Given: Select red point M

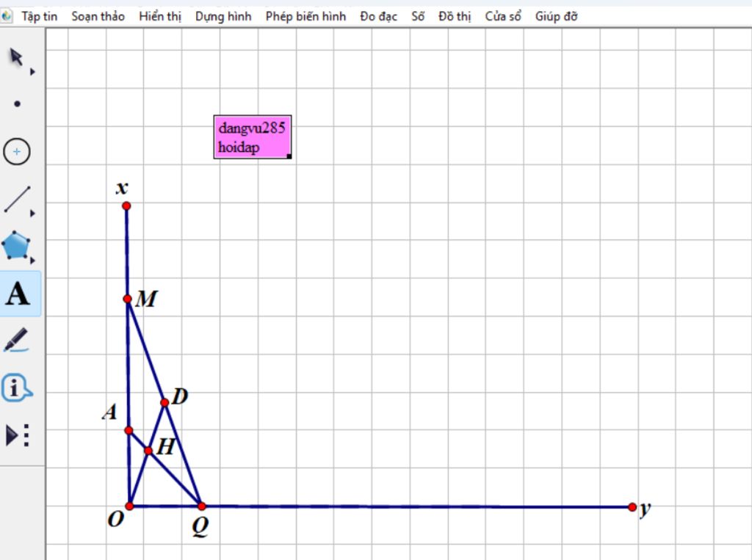Looking at the screenshot, I should [x=127, y=299].
